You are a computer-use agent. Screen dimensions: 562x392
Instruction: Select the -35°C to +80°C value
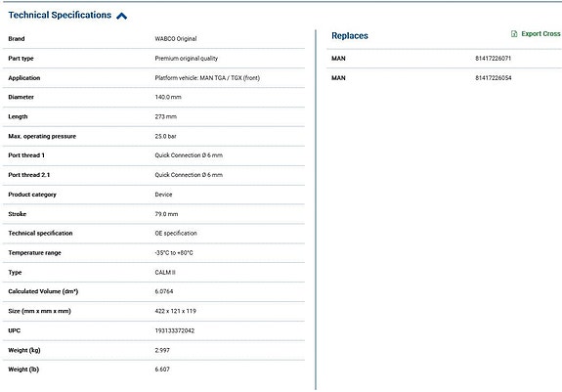click(174, 253)
